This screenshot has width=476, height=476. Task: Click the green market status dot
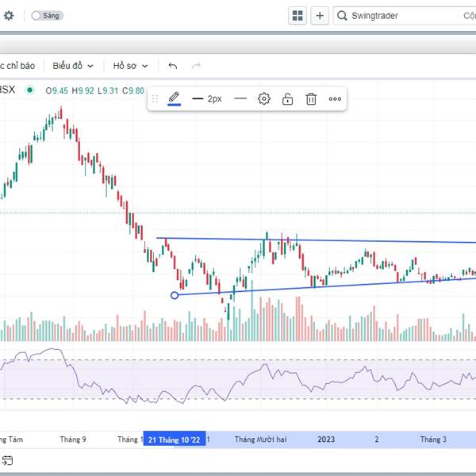coord(30,90)
